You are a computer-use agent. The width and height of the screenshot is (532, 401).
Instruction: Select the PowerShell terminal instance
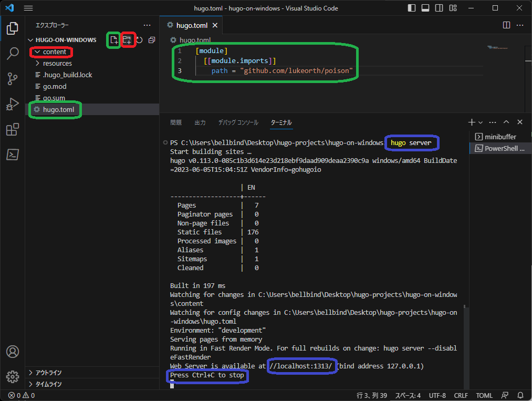click(x=500, y=148)
